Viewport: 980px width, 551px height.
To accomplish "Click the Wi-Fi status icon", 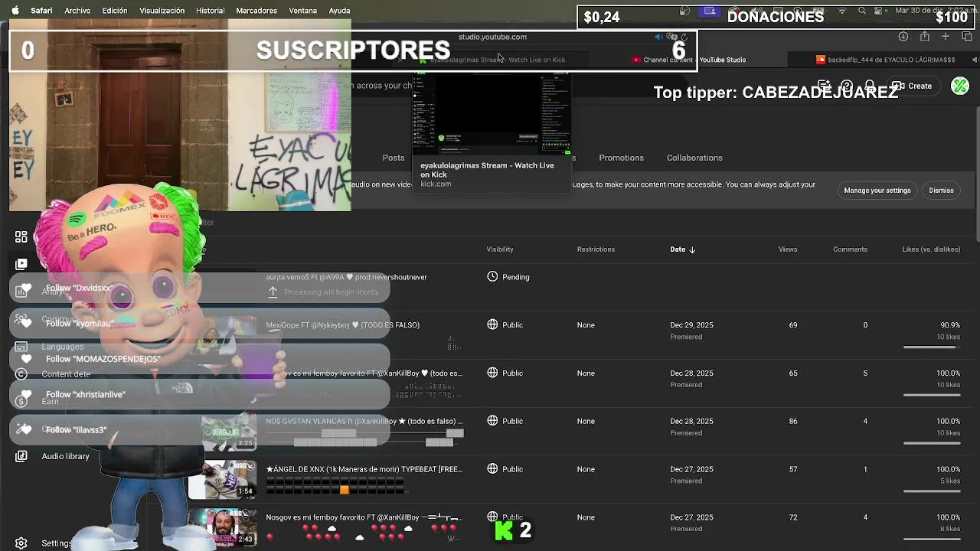I will click(843, 11).
